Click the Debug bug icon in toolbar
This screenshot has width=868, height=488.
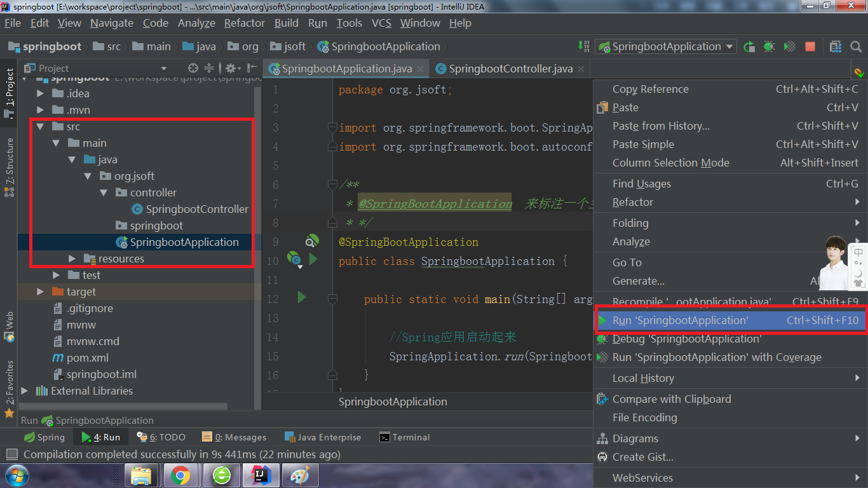[x=770, y=46]
